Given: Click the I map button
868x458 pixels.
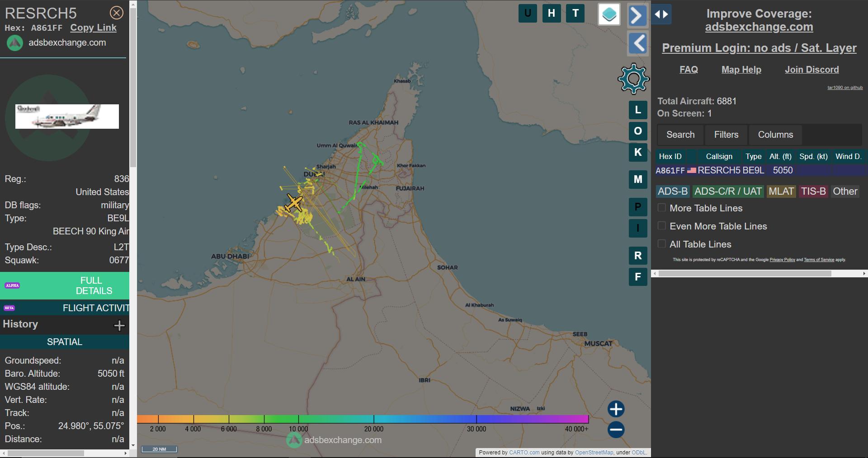Looking at the screenshot, I should (638, 228).
